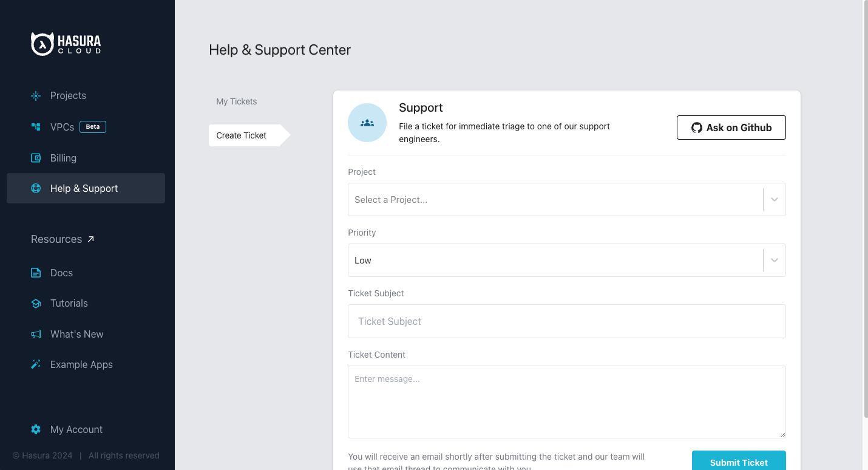868x470 pixels.
Task: Click the Hasura Cloud logo
Action: (x=66, y=43)
